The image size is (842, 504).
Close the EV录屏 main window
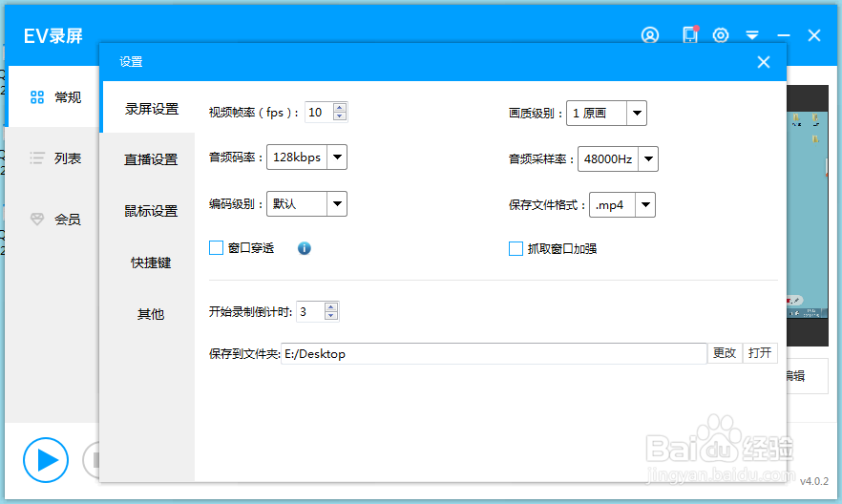[x=814, y=35]
